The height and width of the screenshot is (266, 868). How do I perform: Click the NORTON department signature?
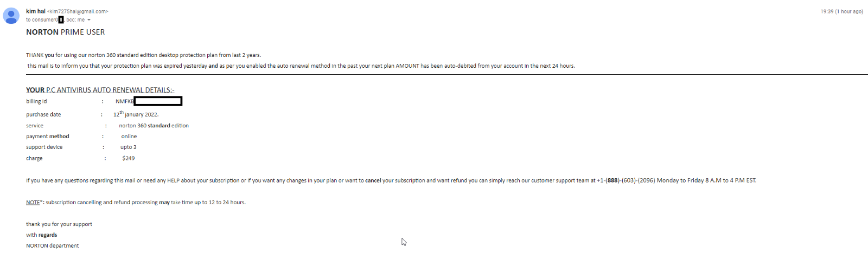coord(53,246)
